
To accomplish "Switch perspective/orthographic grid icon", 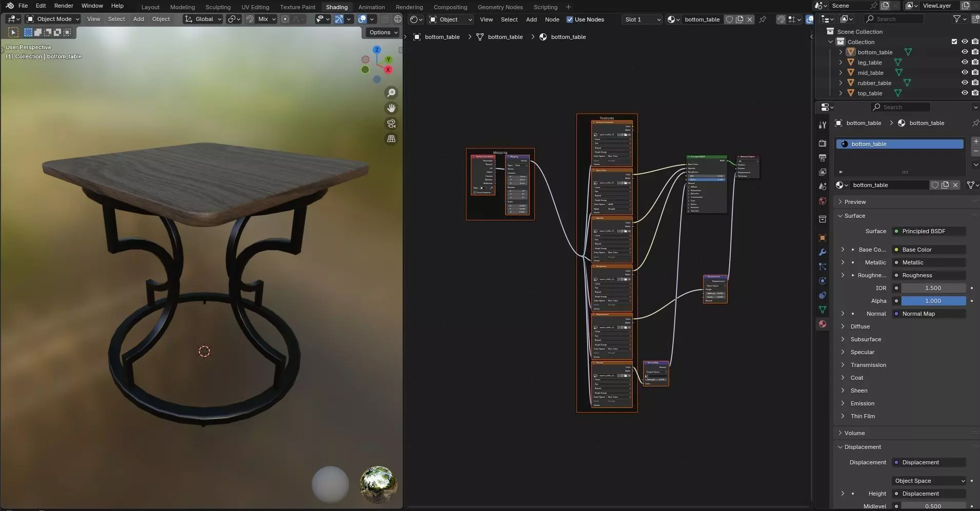I will point(391,139).
